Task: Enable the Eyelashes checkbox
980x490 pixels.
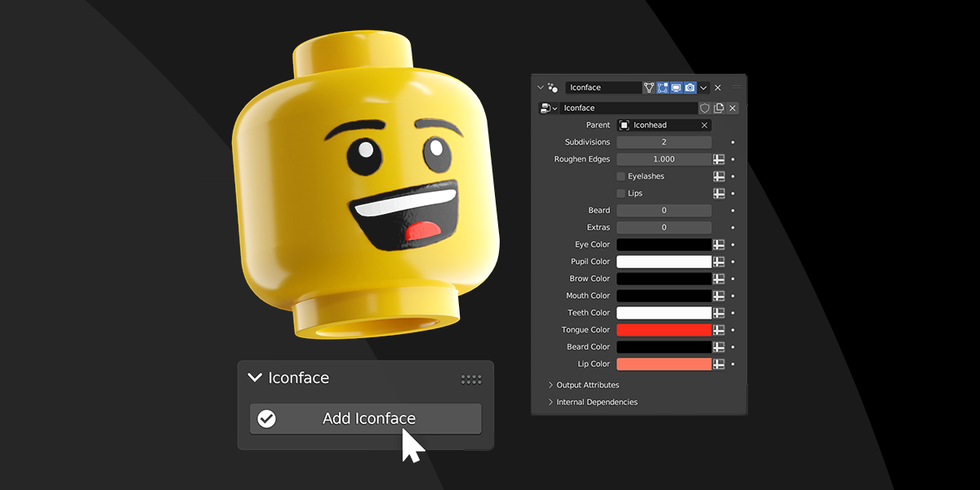Action: click(621, 176)
